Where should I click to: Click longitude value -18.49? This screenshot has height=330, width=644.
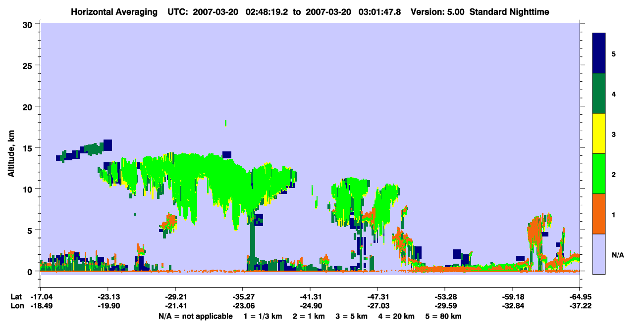pos(41,306)
